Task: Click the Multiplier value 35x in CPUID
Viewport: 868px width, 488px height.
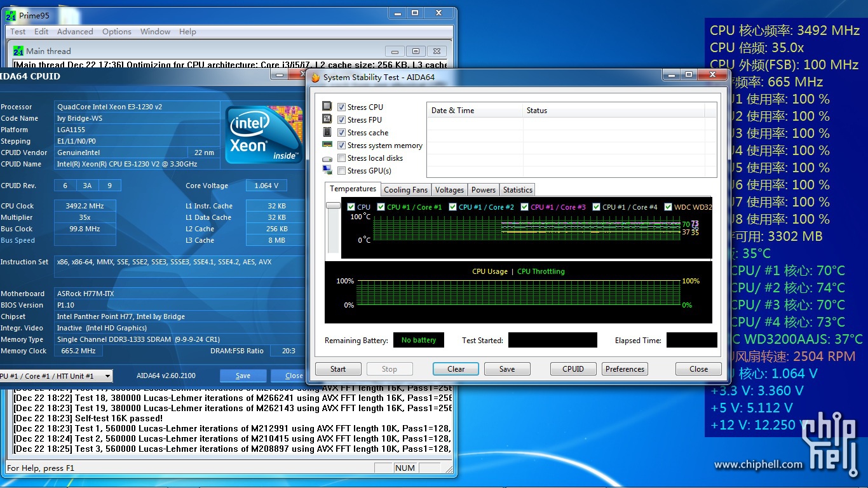Action: point(85,217)
